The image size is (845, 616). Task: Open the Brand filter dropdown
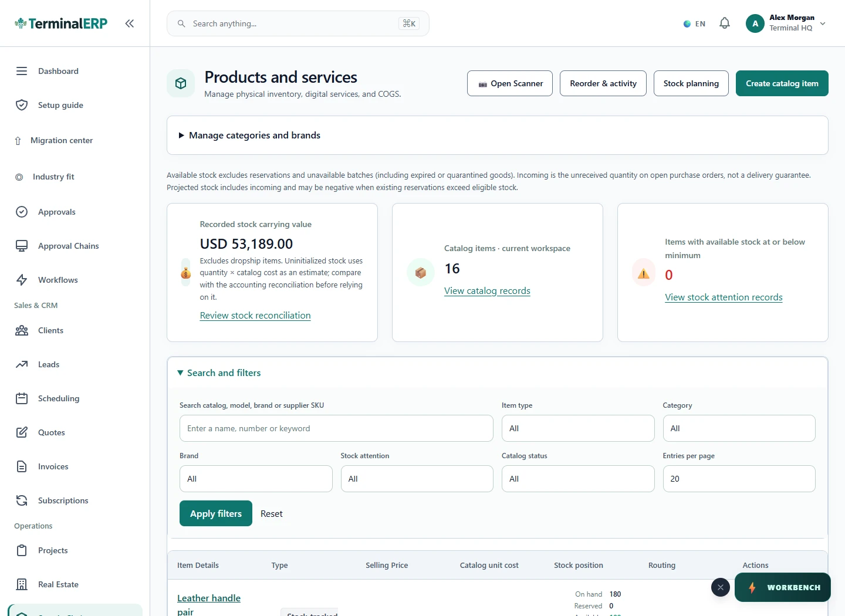[256, 479]
